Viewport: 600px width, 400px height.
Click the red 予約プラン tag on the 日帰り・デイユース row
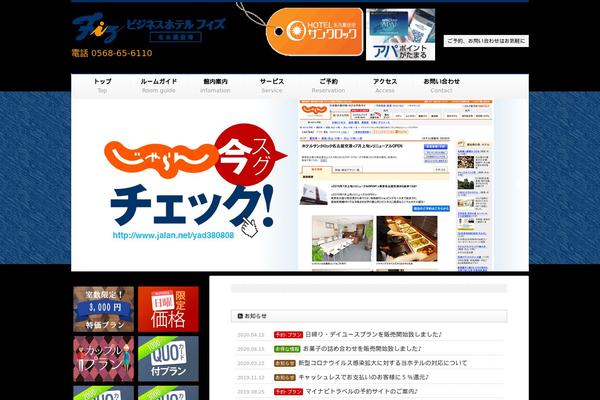coord(288,335)
